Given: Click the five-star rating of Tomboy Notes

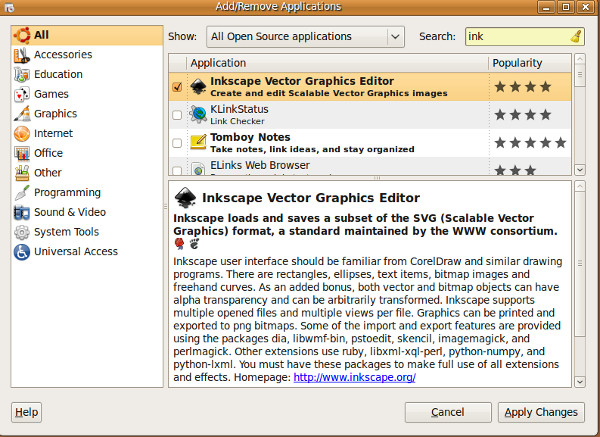Looking at the screenshot, I should click(530, 143).
